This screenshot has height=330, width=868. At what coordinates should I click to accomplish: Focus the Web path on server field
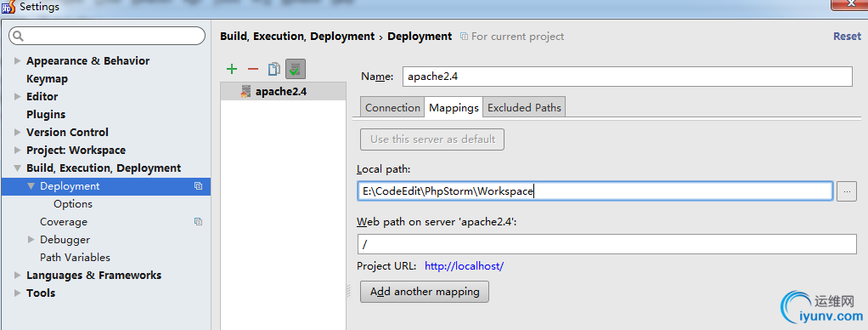607,244
